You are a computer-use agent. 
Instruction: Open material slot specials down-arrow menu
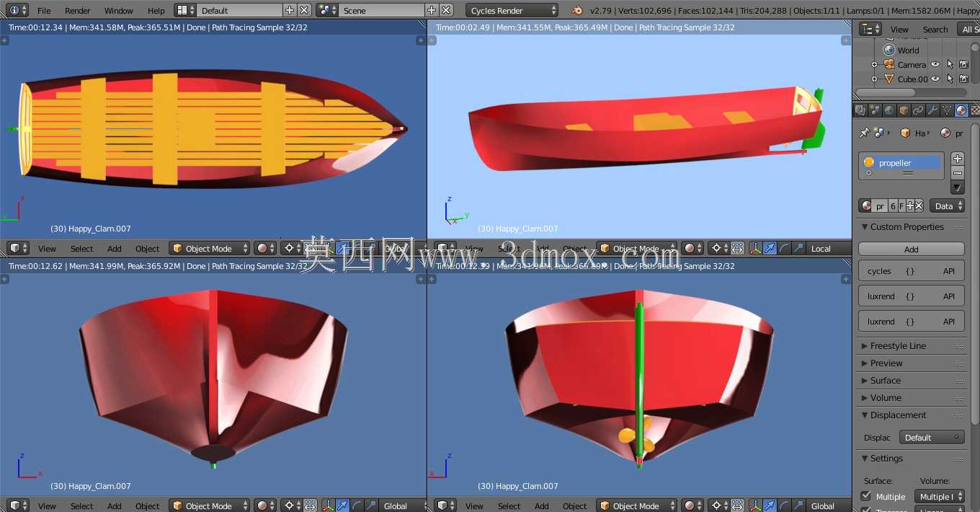[x=958, y=188]
